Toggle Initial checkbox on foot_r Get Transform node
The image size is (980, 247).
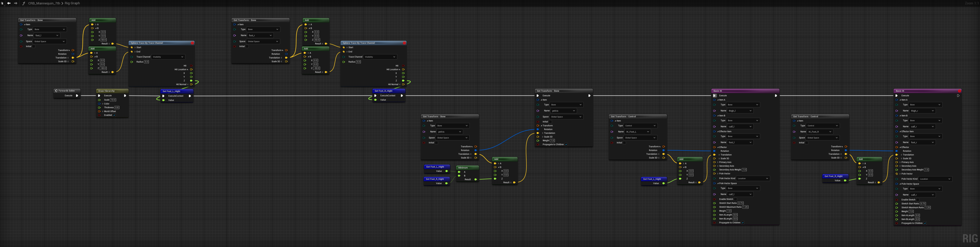247,46
